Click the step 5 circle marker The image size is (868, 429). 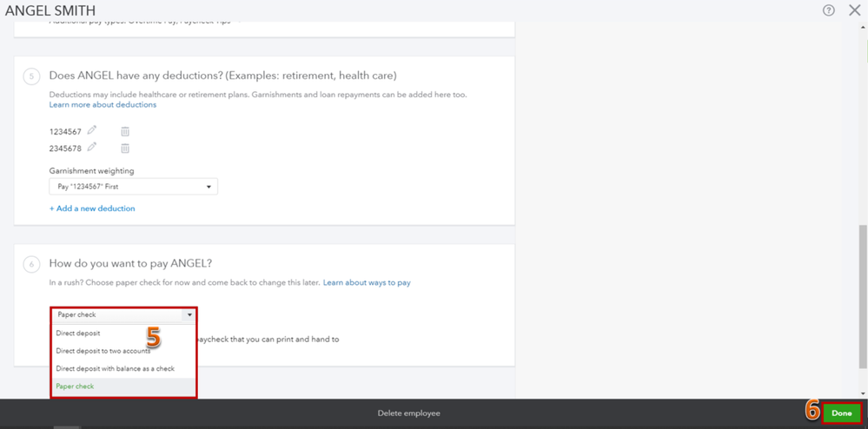(31, 76)
